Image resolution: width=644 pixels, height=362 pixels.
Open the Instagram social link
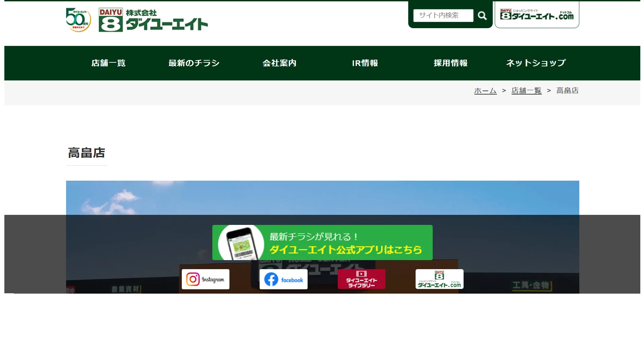pos(205,279)
